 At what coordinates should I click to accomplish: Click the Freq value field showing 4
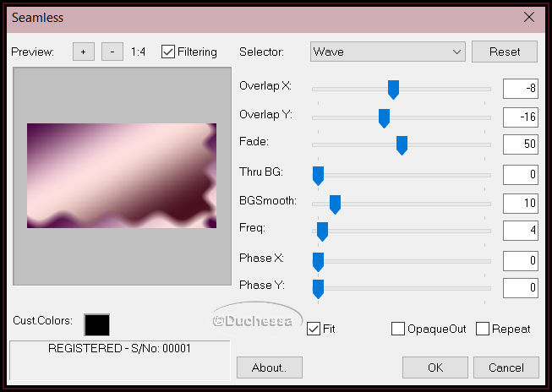(521, 231)
